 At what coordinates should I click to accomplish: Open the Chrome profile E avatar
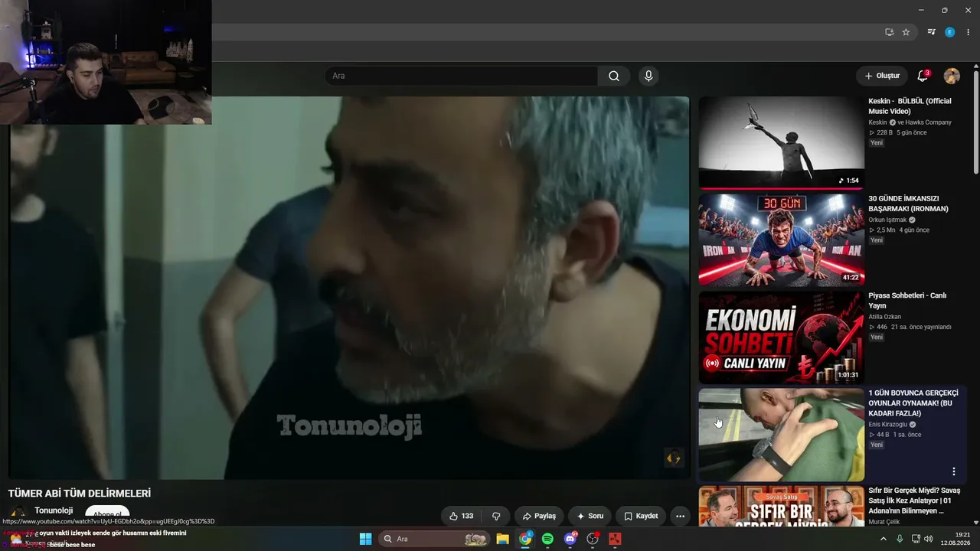click(x=949, y=32)
